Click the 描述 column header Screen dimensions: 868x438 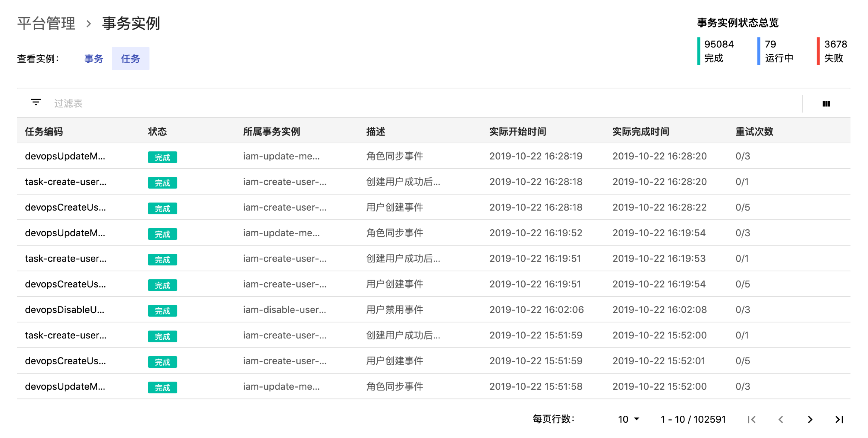click(x=376, y=131)
